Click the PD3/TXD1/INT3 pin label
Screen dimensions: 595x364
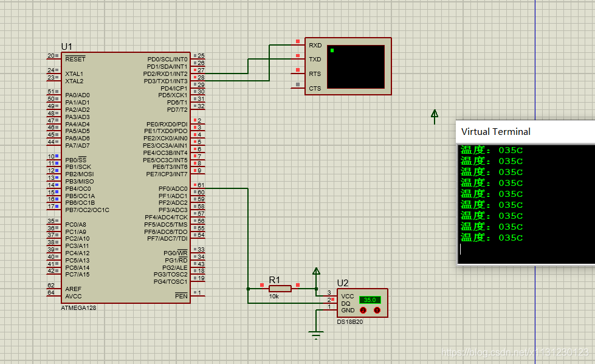click(165, 81)
